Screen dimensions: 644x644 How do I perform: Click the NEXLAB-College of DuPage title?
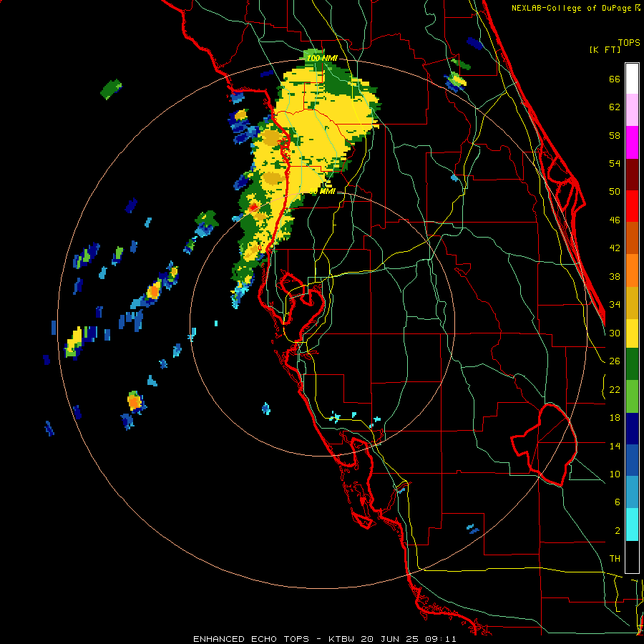pos(571,8)
